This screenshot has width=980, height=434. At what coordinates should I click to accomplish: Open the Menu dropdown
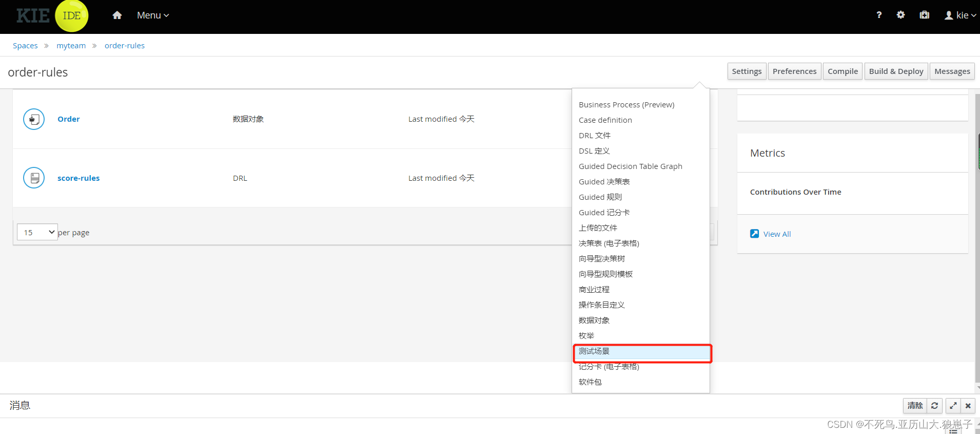pos(153,15)
